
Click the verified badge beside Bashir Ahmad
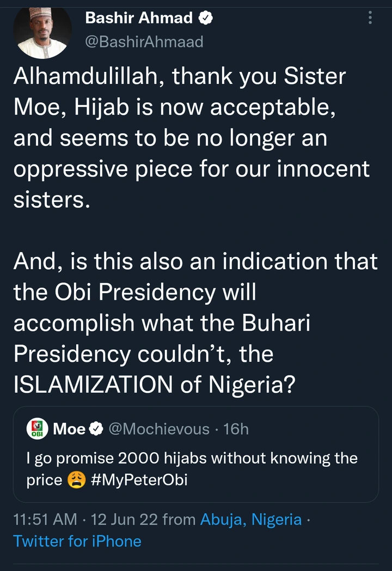tap(206, 19)
